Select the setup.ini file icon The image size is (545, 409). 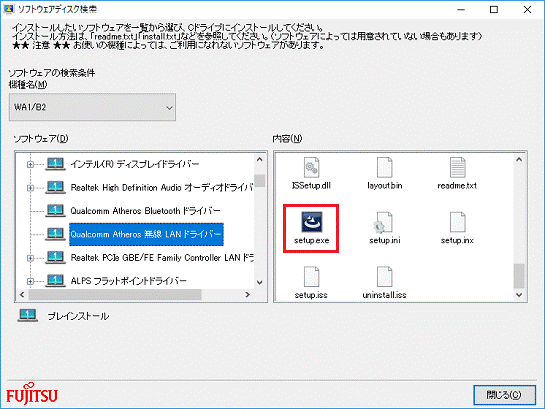383,222
